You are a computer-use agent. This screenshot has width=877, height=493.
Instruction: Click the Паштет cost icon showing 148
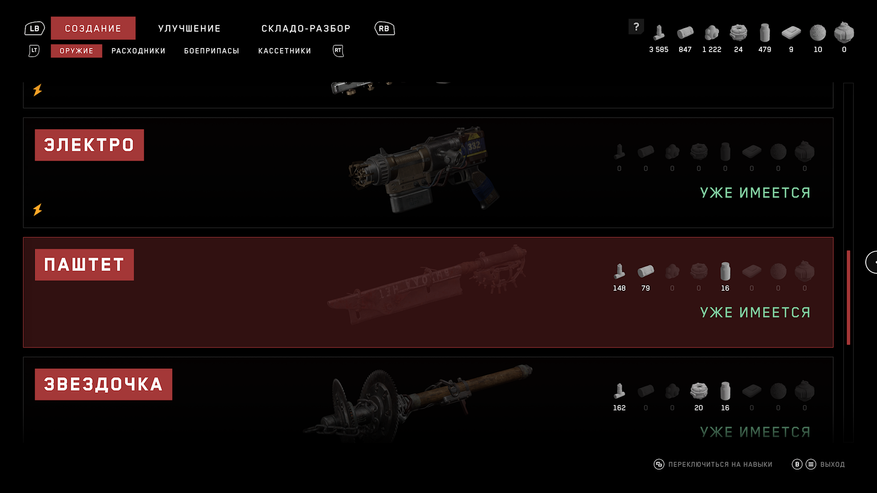[x=619, y=271]
